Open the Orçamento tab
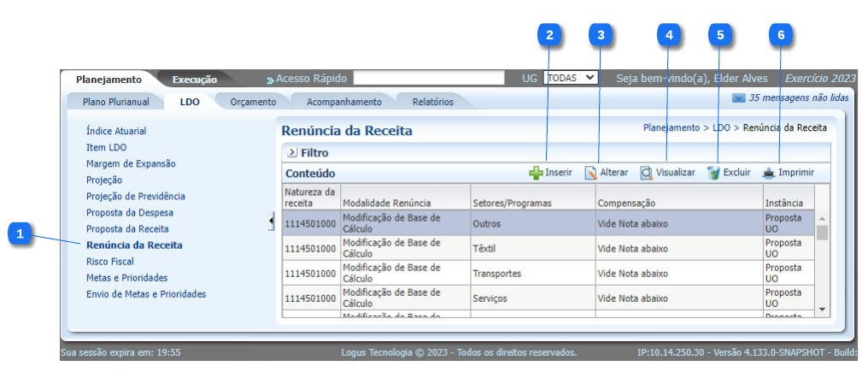The image size is (868, 372). pyautogui.click(x=253, y=102)
